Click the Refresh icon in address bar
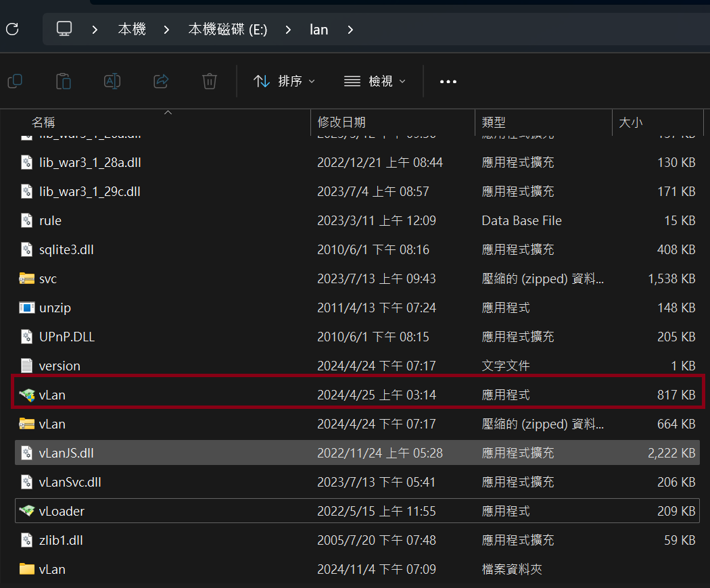Image resolution: width=710 pixels, height=588 pixels. point(12,29)
